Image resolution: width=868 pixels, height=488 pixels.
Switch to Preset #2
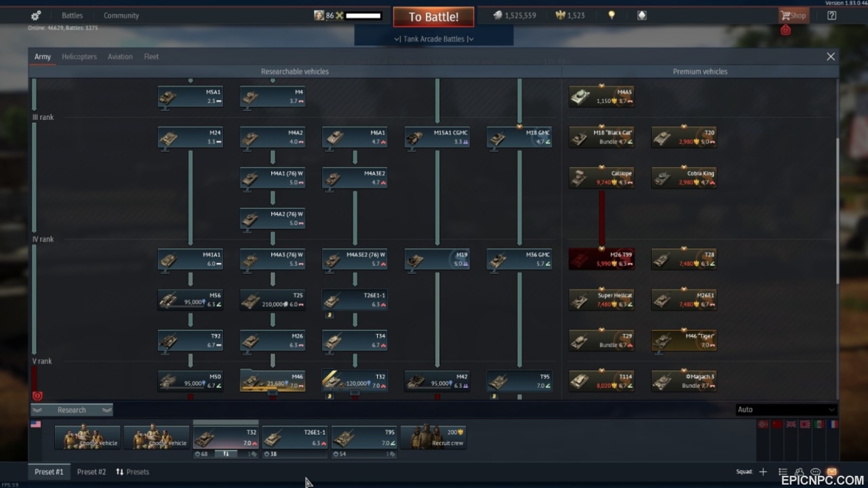point(92,472)
